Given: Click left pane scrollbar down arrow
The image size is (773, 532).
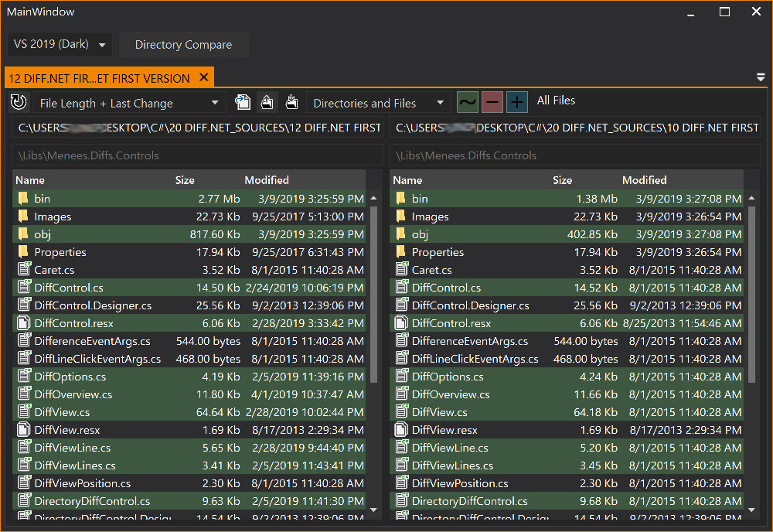Looking at the screenshot, I should click(373, 510).
